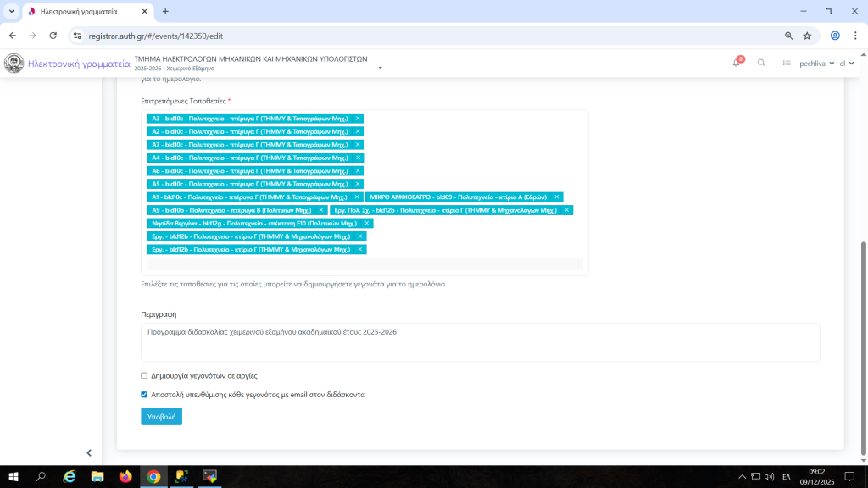Open the notifications bell

[737, 64]
